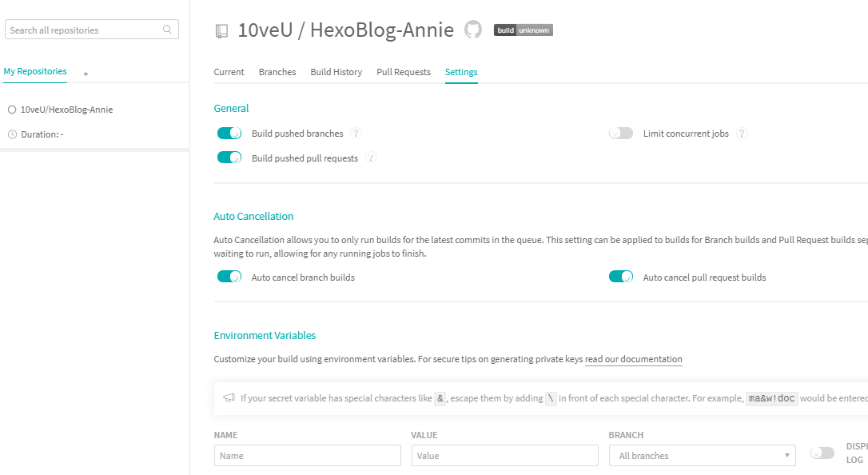Toggle Build pushed pull requests off
The height and width of the screenshot is (475, 868).
click(229, 158)
